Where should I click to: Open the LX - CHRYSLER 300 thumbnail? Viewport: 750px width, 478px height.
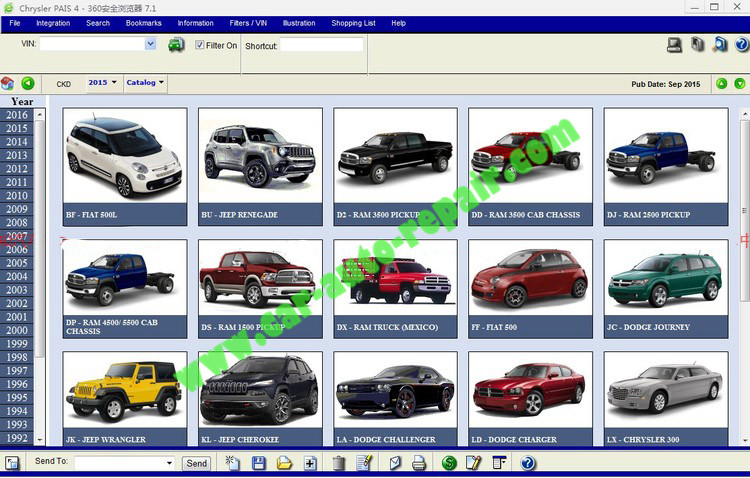pos(666,399)
